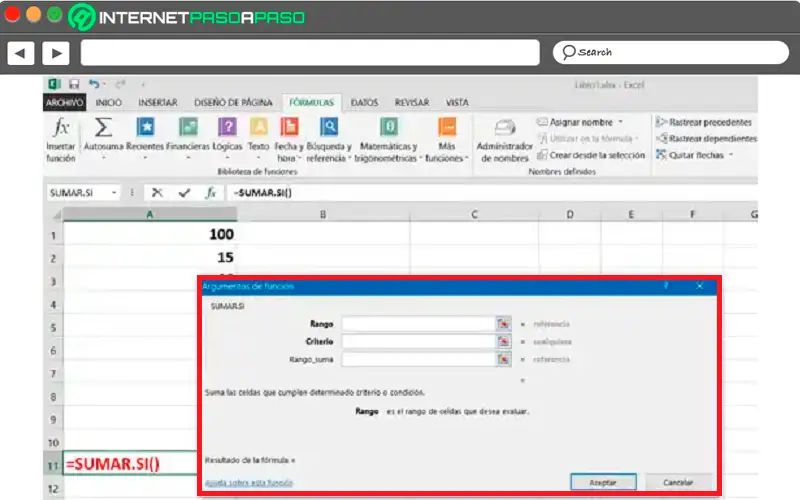Click the Rango_suma input field
The height and width of the screenshot is (500, 800).
[418, 359]
